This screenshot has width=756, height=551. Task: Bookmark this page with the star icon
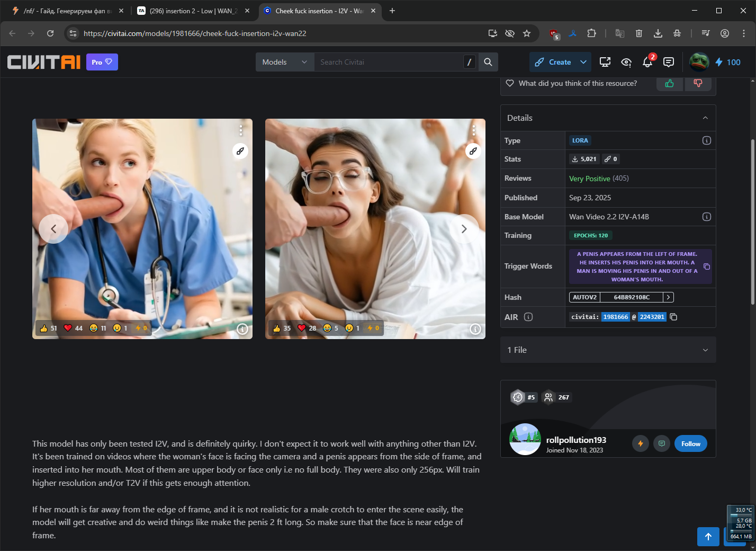527,33
